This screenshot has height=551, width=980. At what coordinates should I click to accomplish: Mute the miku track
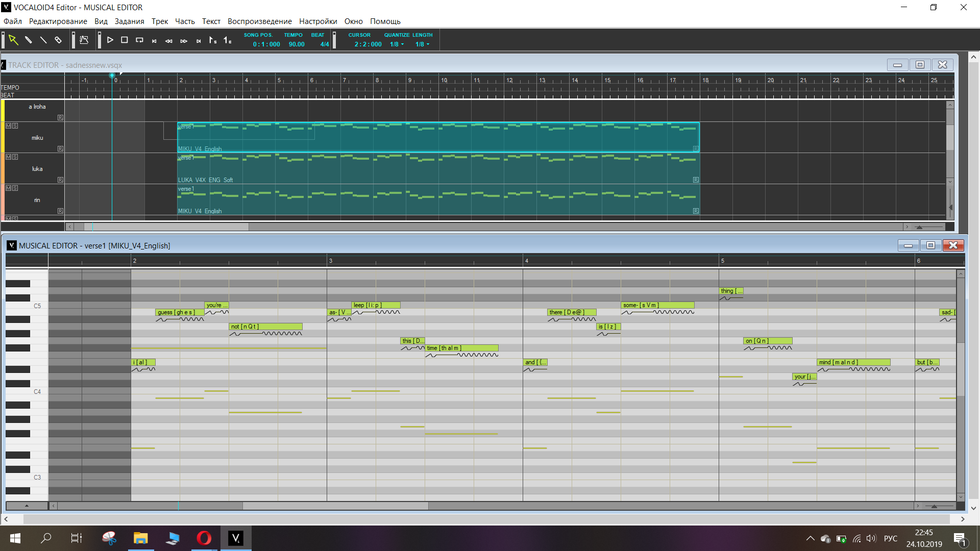pyautogui.click(x=8, y=126)
